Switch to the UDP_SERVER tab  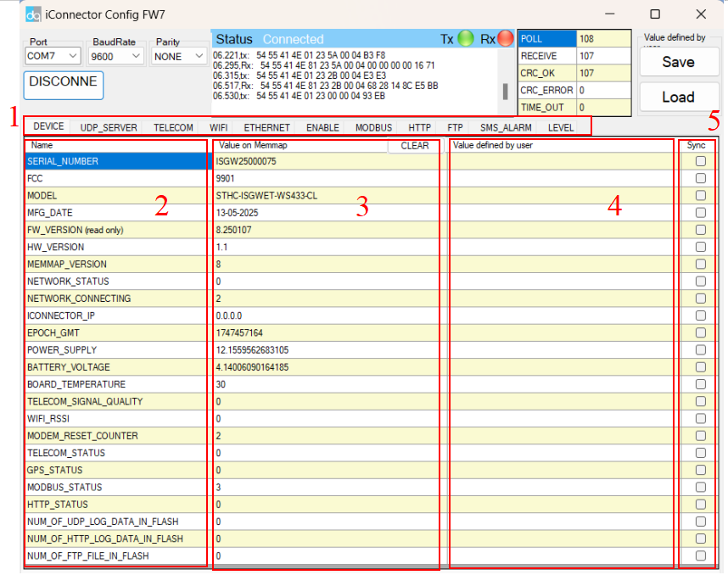coord(109,128)
